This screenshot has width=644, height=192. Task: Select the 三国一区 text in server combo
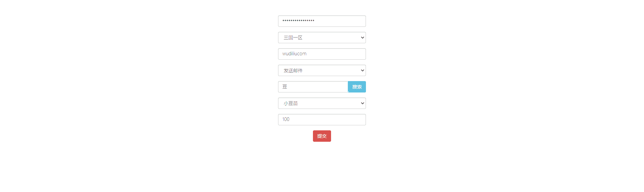click(x=293, y=38)
